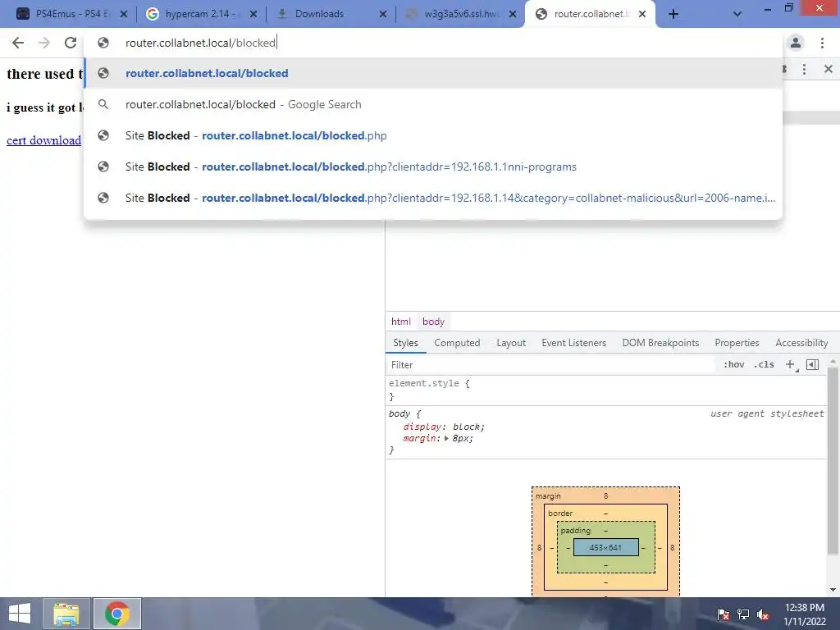Select body in the DevTools breadcrumb
This screenshot has height=630, width=840.
433,322
